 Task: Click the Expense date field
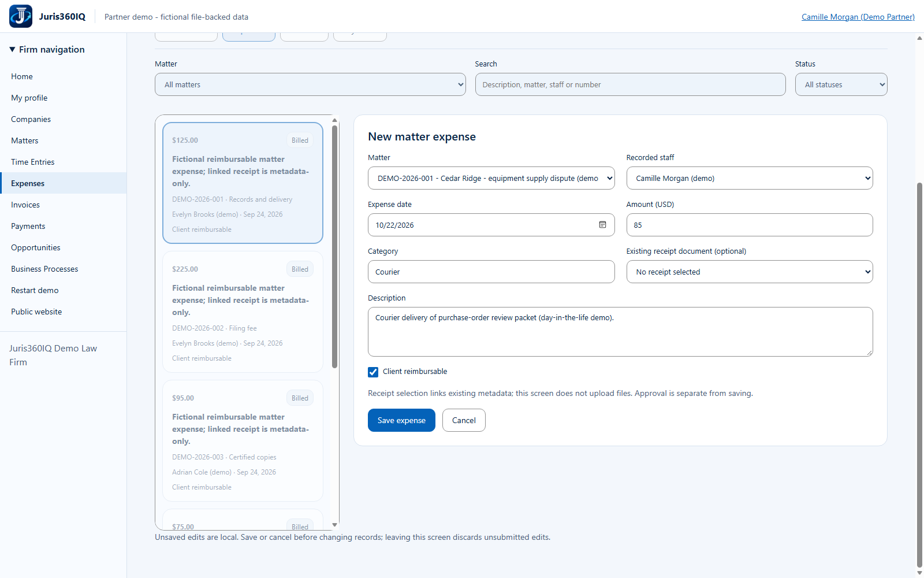491,225
